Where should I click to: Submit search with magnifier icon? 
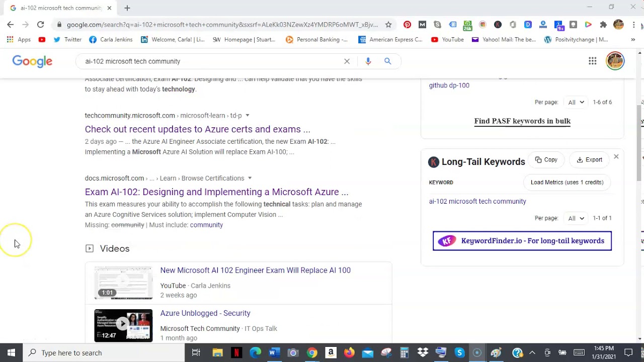[387, 61]
